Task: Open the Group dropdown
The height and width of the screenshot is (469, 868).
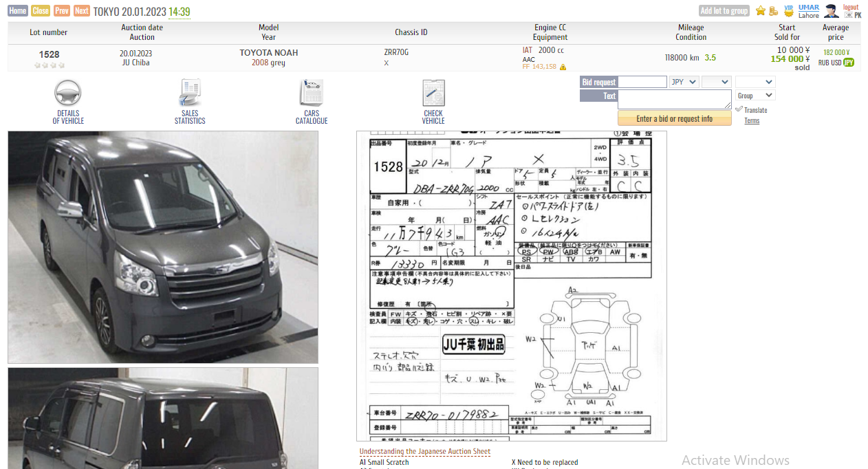Action: 755,96
